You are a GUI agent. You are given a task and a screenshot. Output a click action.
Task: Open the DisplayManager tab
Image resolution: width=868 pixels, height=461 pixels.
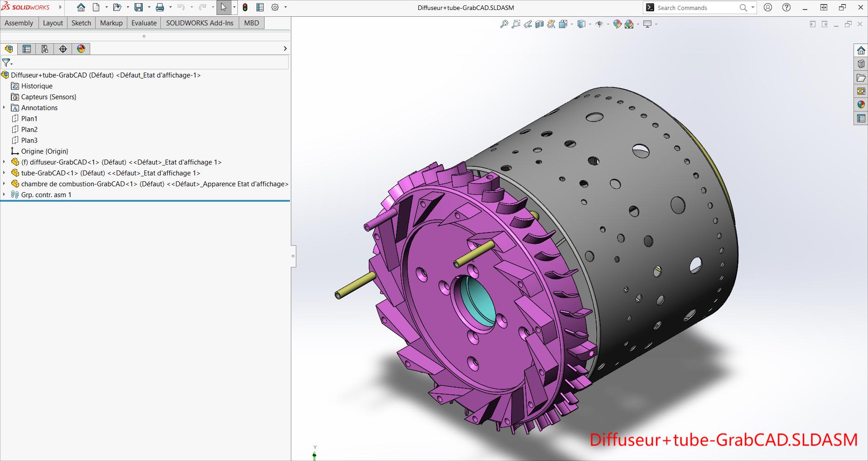[81, 49]
